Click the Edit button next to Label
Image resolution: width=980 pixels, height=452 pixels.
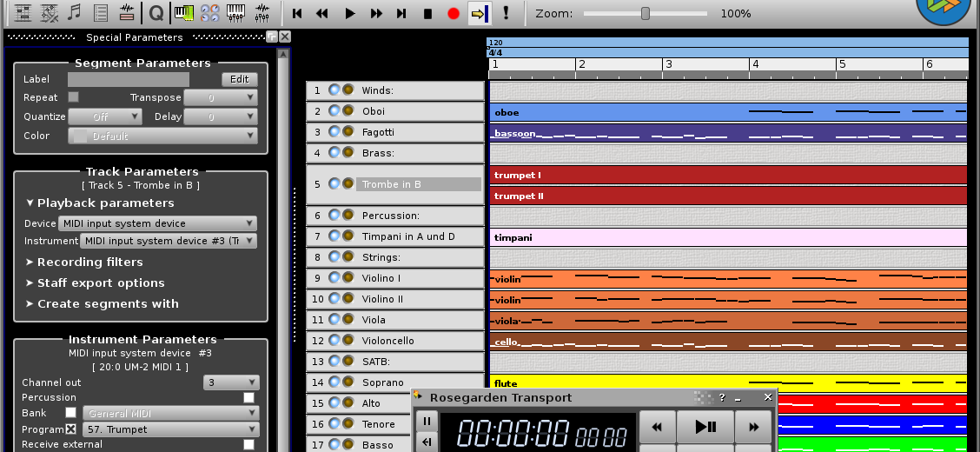[240, 79]
